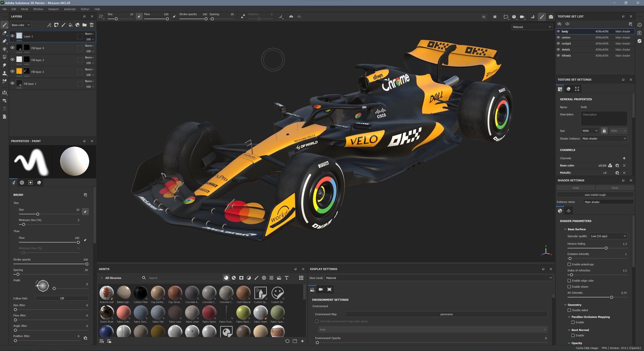The width and height of the screenshot is (644, 351).
Task: Open the Shader Instance dropdown
Action: click(604, 138)
